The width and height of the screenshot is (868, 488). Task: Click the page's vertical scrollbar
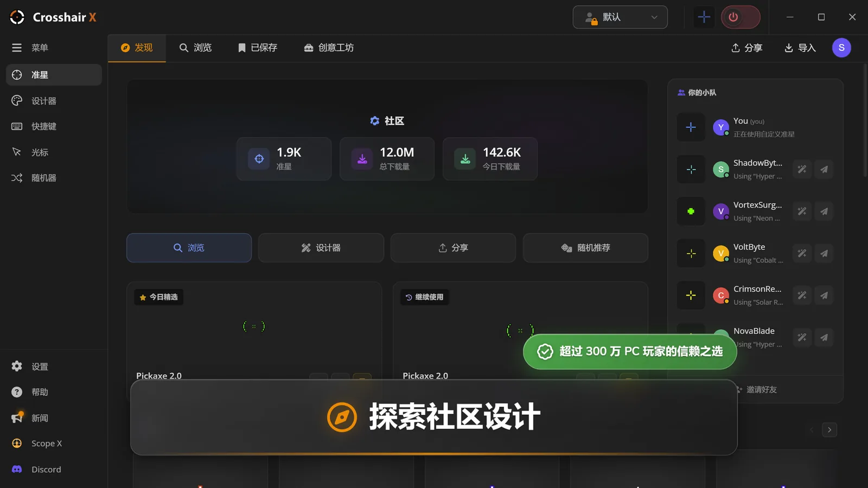click(865, 120)
